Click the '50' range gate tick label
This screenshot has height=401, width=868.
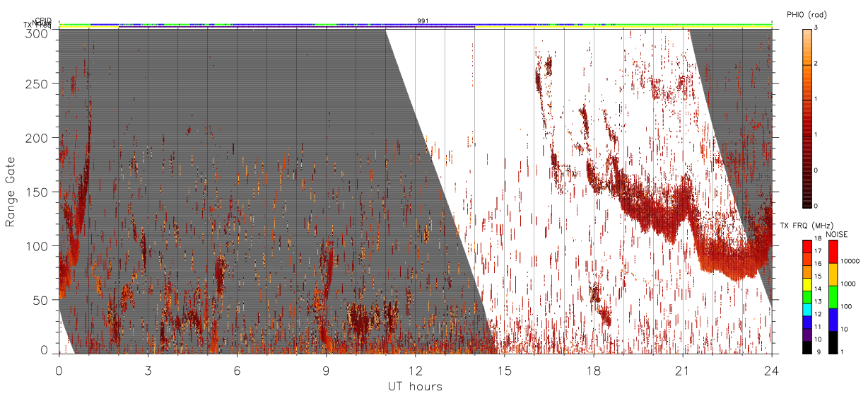pos(41,300)
